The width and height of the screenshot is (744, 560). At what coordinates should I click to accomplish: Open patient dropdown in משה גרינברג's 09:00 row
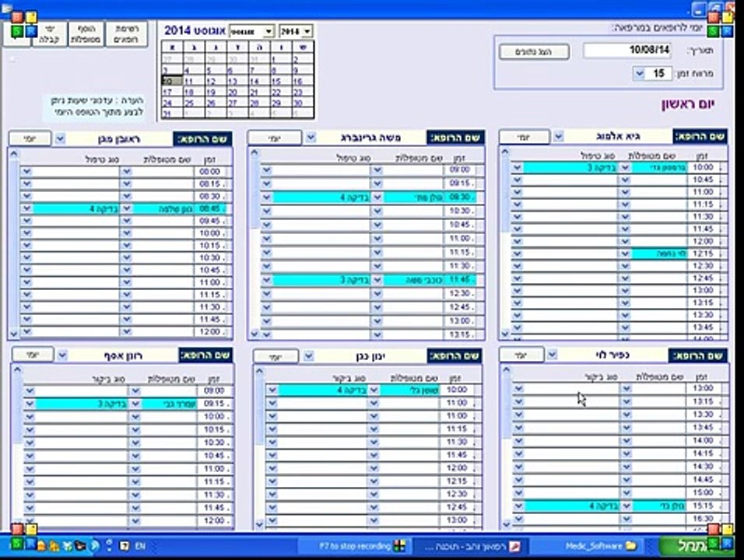coord(377,170)
